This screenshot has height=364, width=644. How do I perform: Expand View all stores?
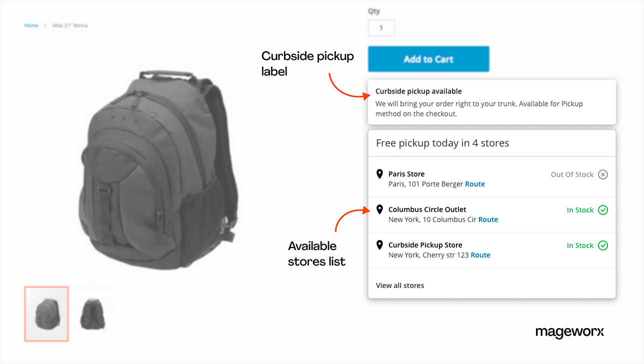tap(399, 285)
